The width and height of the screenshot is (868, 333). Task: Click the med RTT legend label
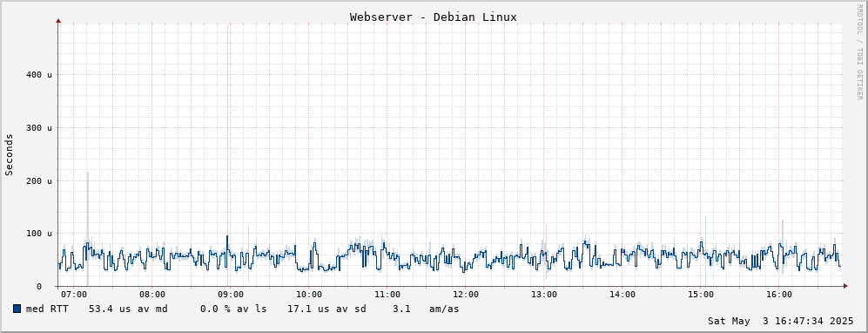coord(47,309)
